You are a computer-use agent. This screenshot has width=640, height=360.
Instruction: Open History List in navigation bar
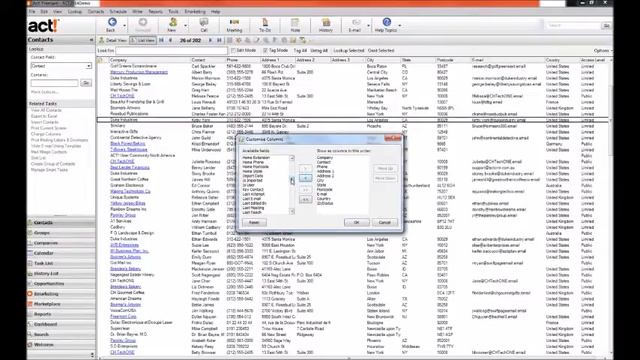61,274
